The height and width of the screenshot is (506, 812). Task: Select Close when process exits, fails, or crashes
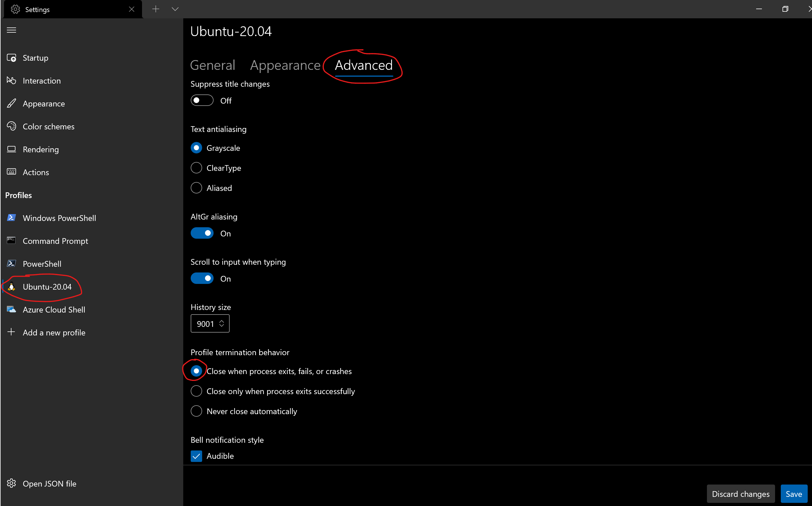(196, 371)
